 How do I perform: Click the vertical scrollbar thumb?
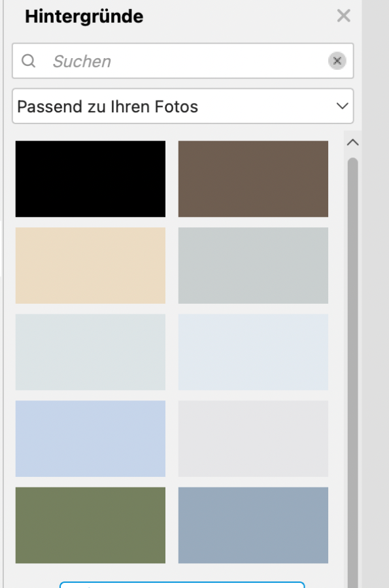352,371
